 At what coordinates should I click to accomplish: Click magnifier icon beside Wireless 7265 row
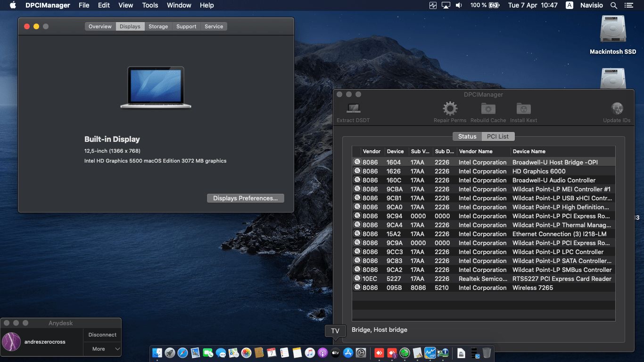(357, 288)
